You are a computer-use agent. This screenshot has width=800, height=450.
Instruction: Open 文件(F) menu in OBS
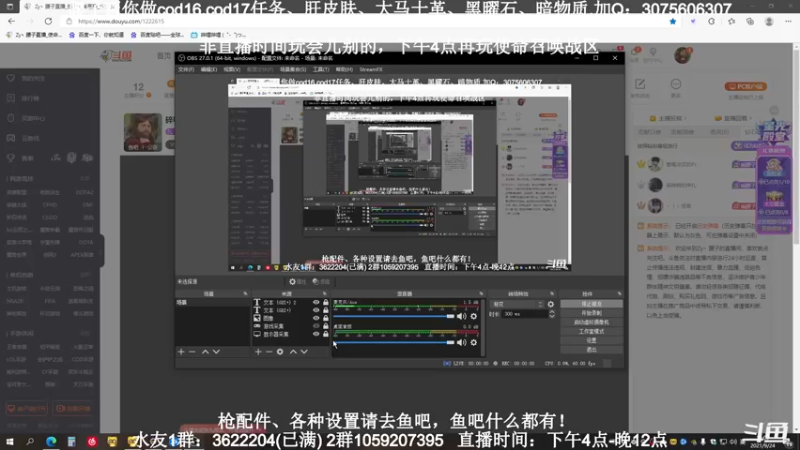coord(186,69)
